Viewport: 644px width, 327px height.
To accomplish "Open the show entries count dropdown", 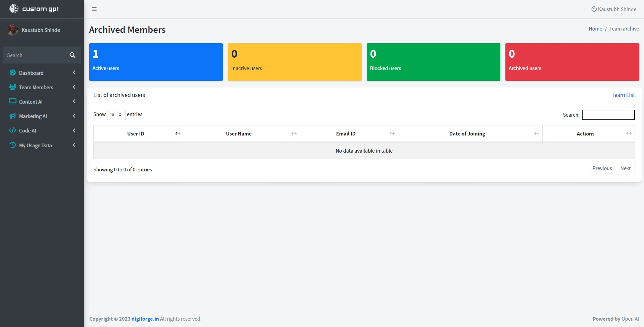I will [116, 115].
